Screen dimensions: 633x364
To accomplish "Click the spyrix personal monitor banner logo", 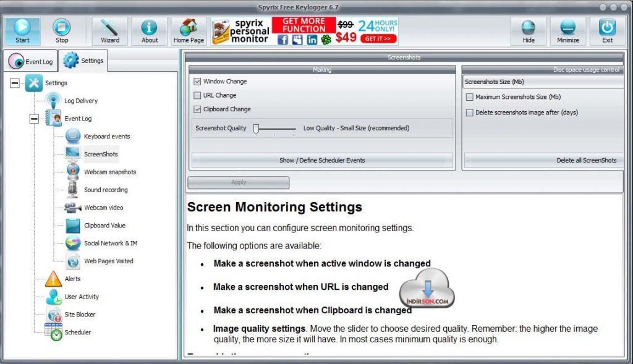I will tap(241, 31).
